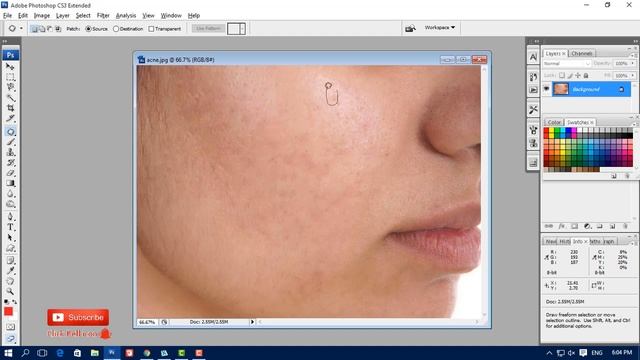Select the Rectangular Marquee tool

[x=10, y=77]
